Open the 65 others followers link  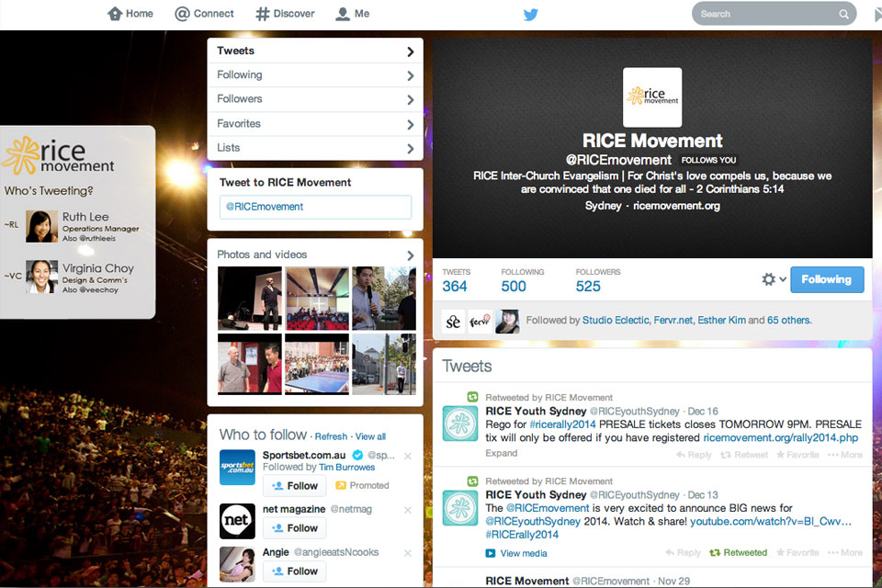(x=788, y=320)
